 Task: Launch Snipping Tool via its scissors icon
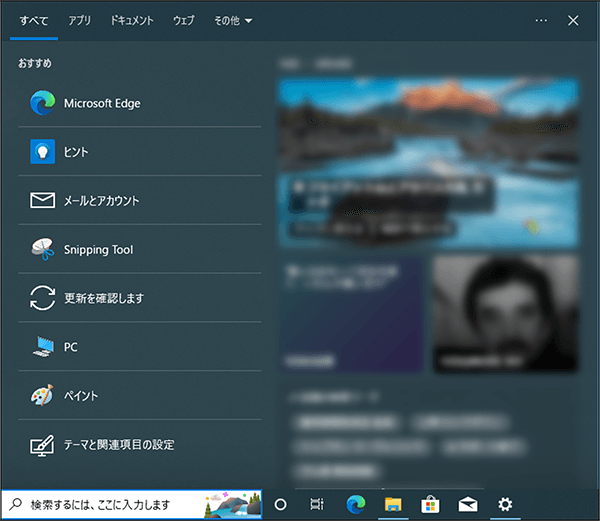point(42,249)
